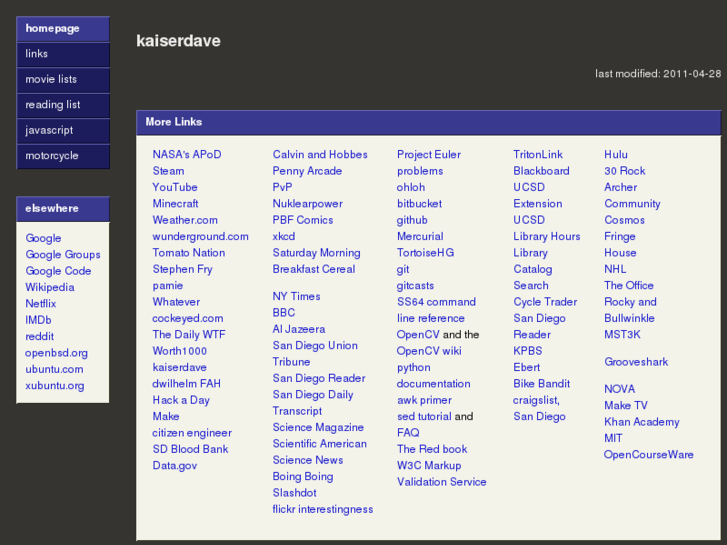Visit Wikipedia from elsewhere list
The image size is (727, 545).
tap(50, 287)
